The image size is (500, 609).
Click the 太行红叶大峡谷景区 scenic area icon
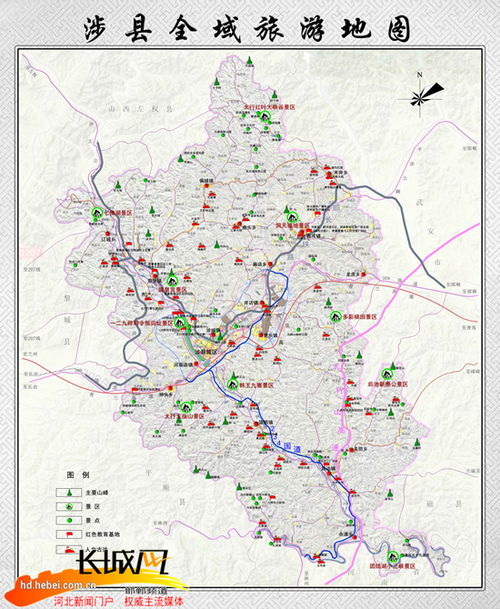tap(265, 116)
